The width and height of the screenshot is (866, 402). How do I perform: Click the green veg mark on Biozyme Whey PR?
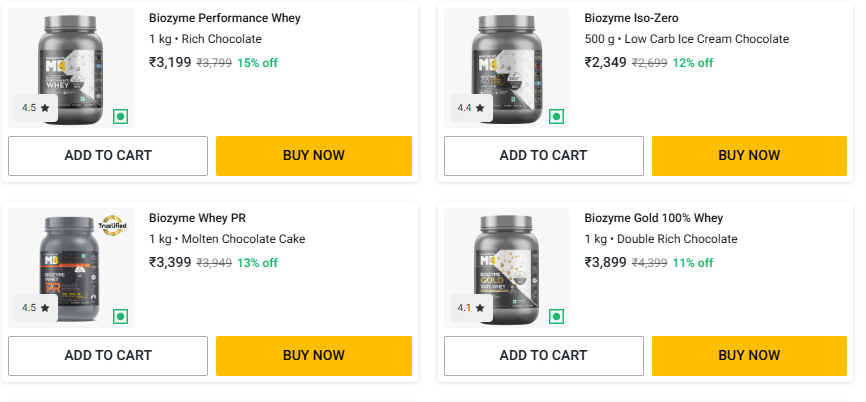tap(121, 316)
